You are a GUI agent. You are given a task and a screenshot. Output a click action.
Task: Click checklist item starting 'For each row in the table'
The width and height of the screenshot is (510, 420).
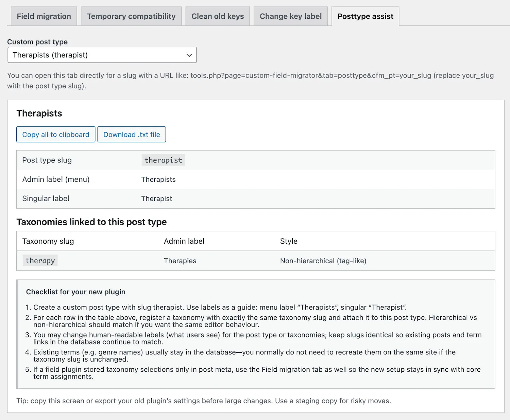click(x=255, y=321)
